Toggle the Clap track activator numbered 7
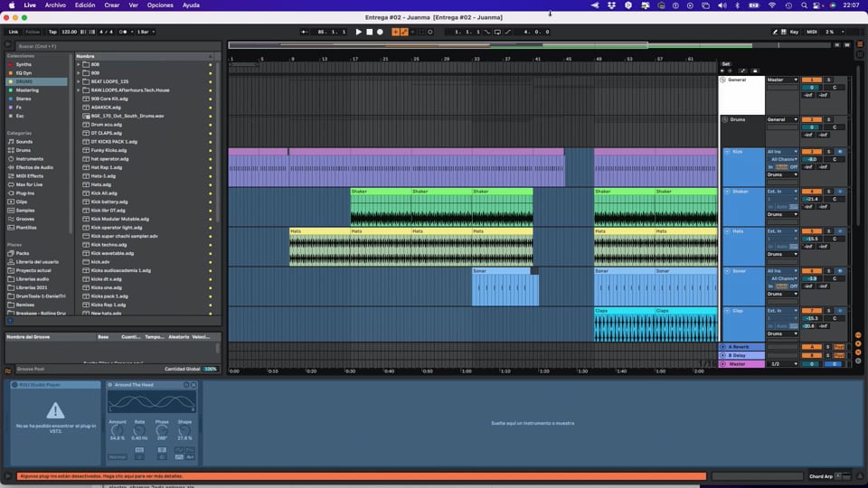The image size is (868, 488). tap(812, 311)
